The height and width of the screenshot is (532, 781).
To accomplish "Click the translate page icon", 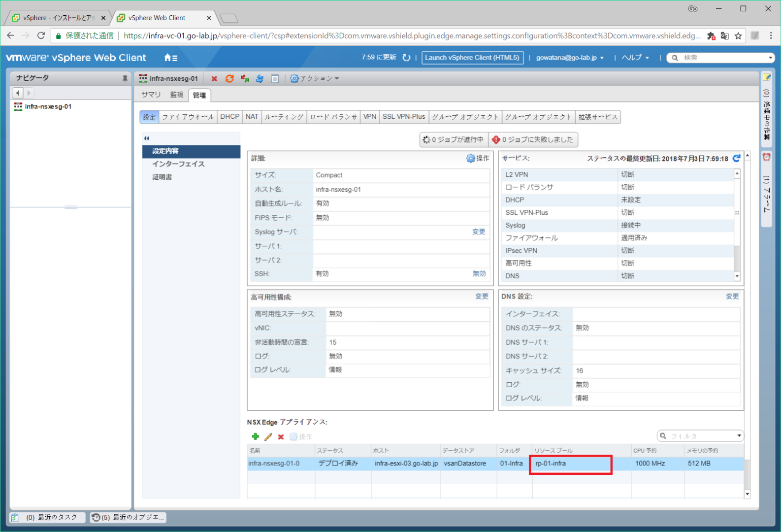I will 724,35.
